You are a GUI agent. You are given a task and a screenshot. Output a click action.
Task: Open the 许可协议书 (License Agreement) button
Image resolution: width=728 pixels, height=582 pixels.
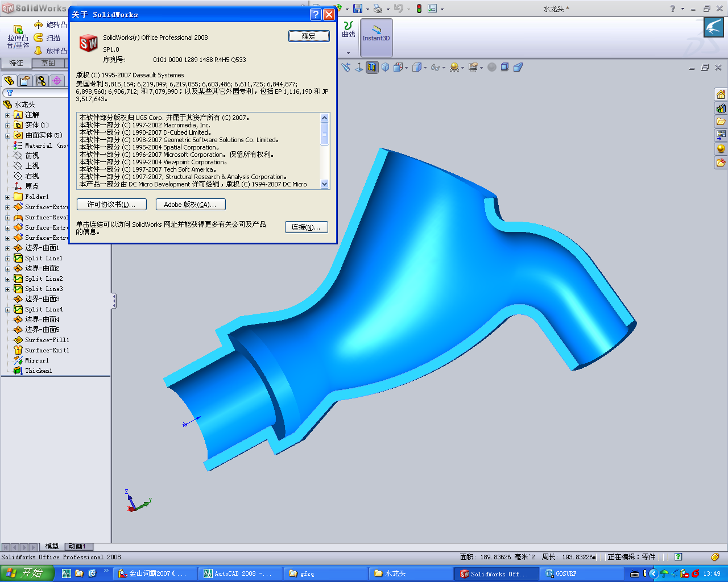[x=111, y=204]
